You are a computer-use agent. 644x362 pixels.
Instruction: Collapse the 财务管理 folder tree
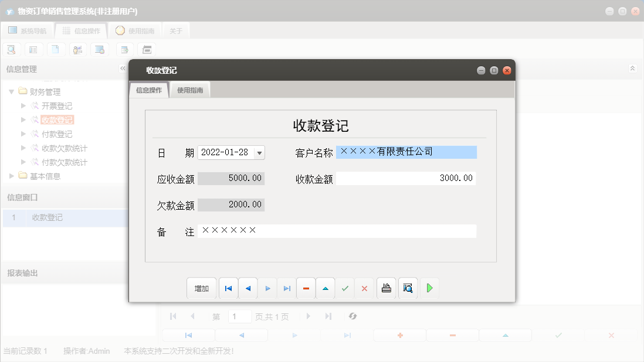point(12,91)
